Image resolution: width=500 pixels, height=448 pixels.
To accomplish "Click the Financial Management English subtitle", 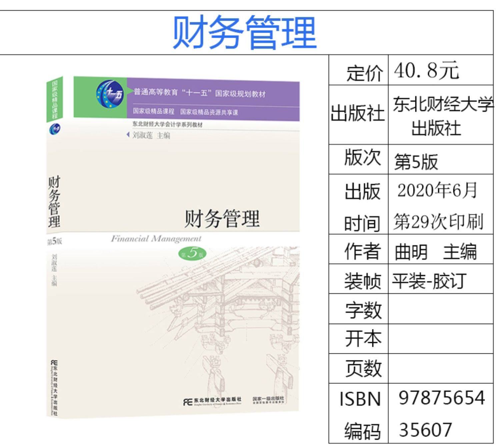I will tap(156, 238).
